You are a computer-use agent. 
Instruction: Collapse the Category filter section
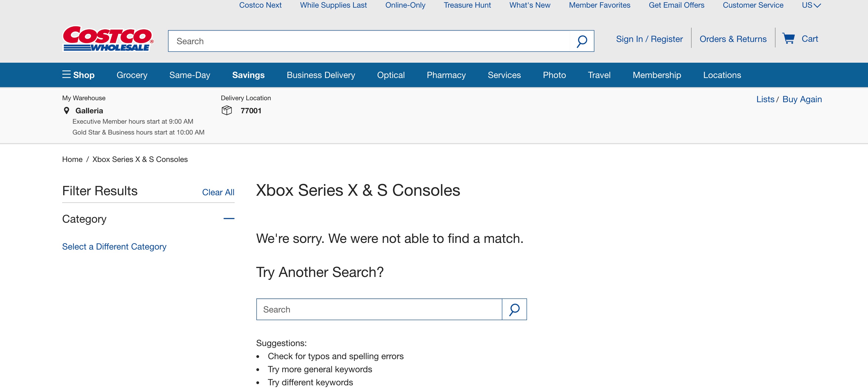(229, 219)
